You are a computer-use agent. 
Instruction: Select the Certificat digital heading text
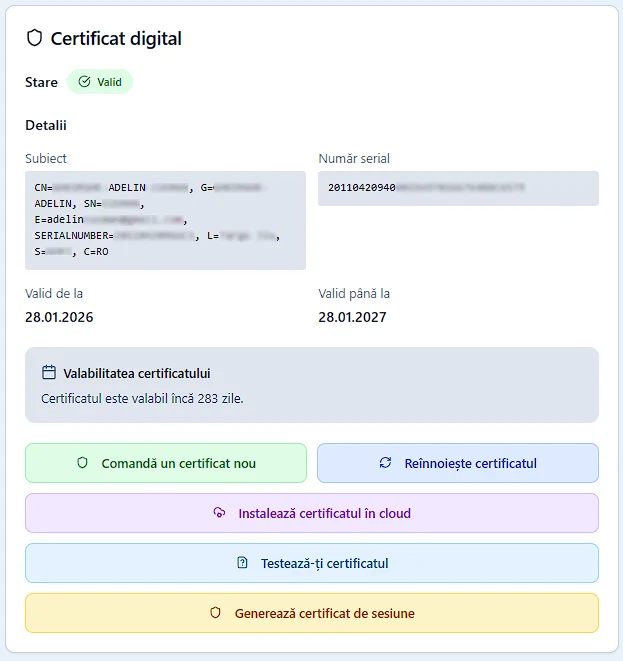point(116,38)
